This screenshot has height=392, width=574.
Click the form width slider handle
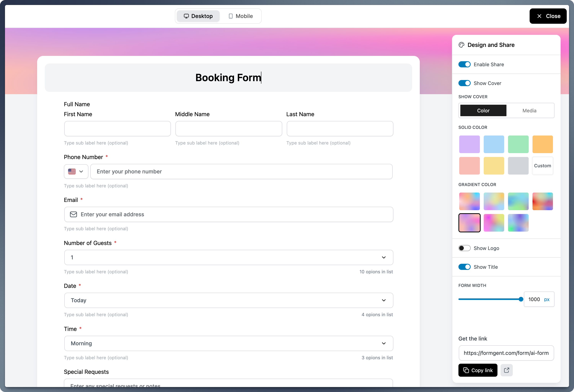(x=521, y=299)
